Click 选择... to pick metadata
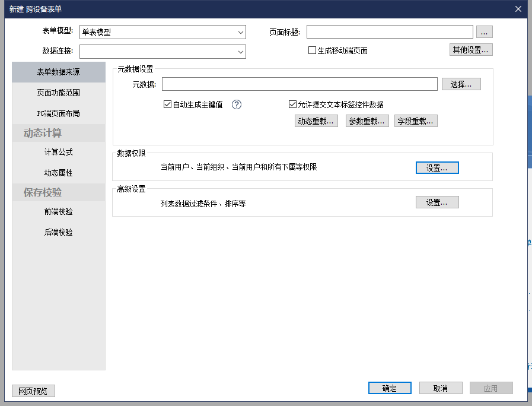This screenshot has height=406, width=532. click(461, 84)
